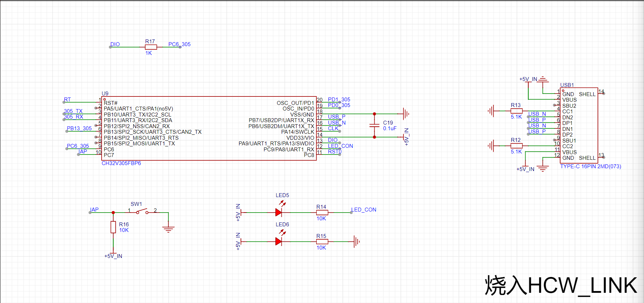
Task: Select the R14 resistor body
Action: (322, 212)
